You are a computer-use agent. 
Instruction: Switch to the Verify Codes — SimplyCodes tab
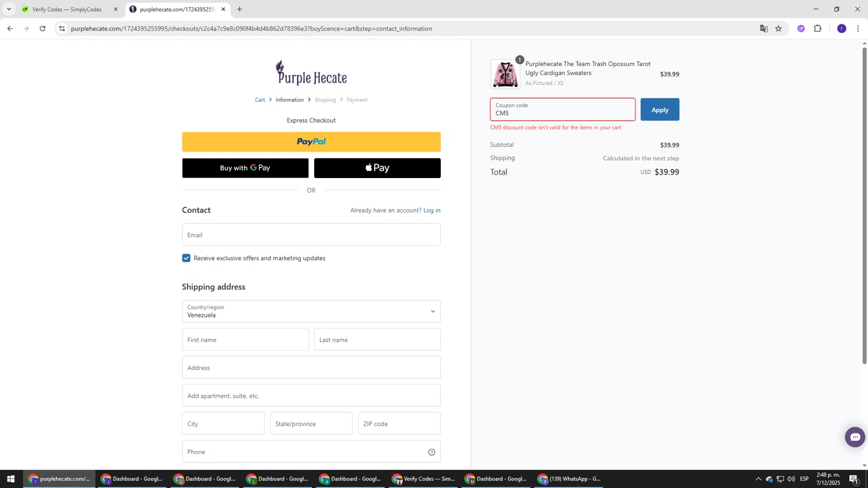(67, 9)
